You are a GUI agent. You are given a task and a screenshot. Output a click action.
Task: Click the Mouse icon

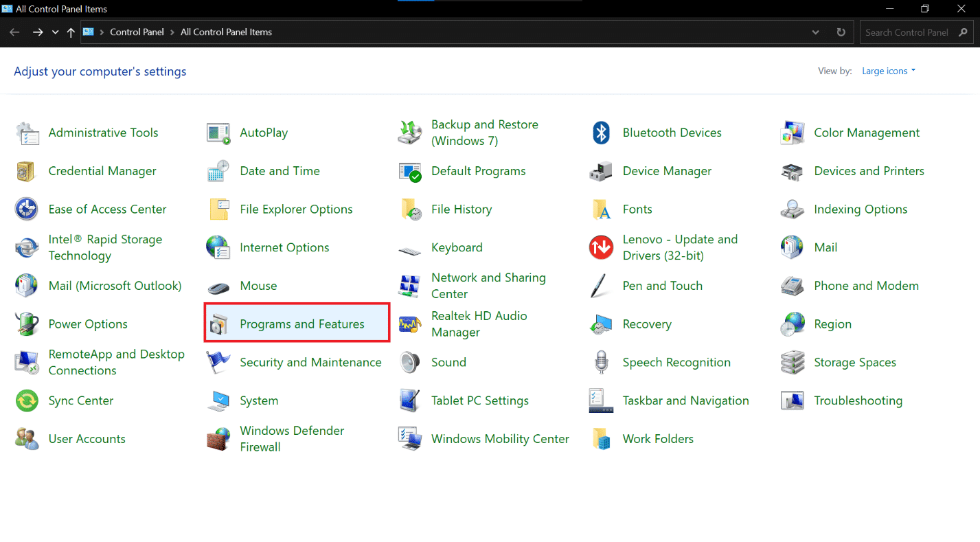click(218, 286)
